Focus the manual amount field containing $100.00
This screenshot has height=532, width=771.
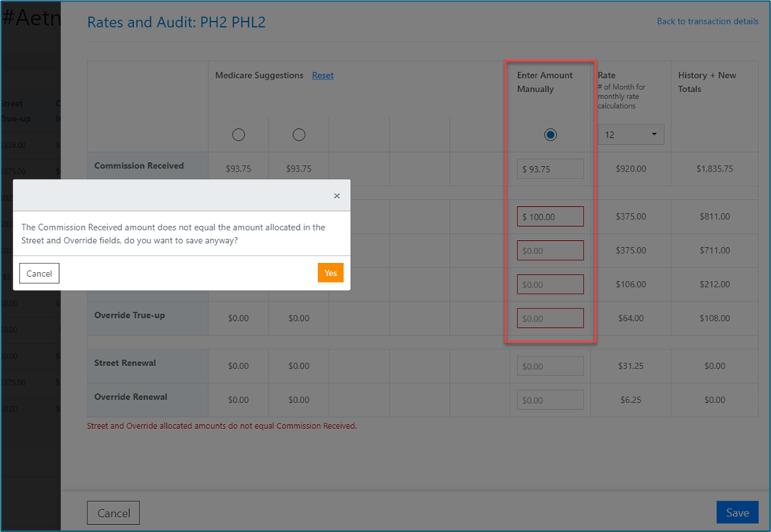pos(550,216)
